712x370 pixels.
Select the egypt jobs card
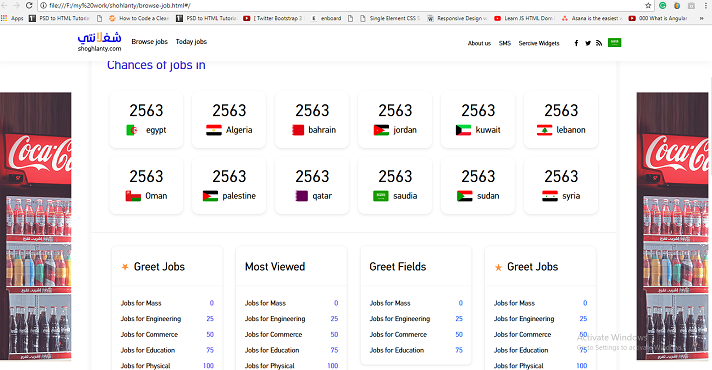point(146,119)
